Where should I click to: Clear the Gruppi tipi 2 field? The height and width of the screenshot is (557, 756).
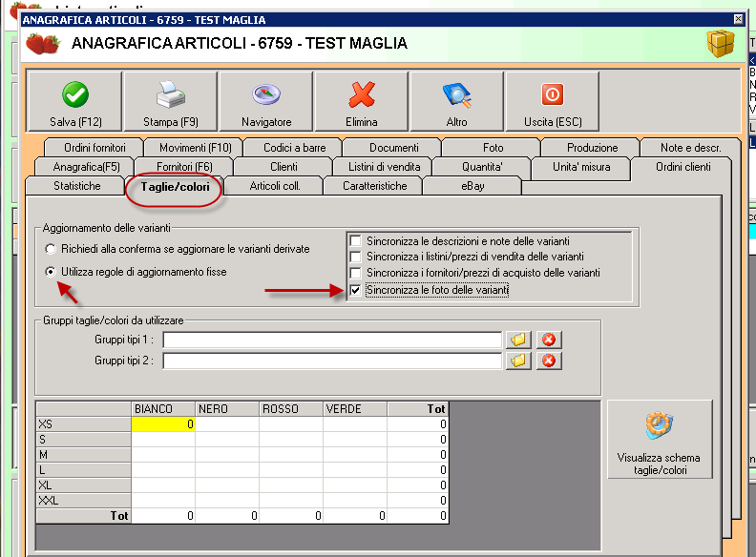click(549, 361)
